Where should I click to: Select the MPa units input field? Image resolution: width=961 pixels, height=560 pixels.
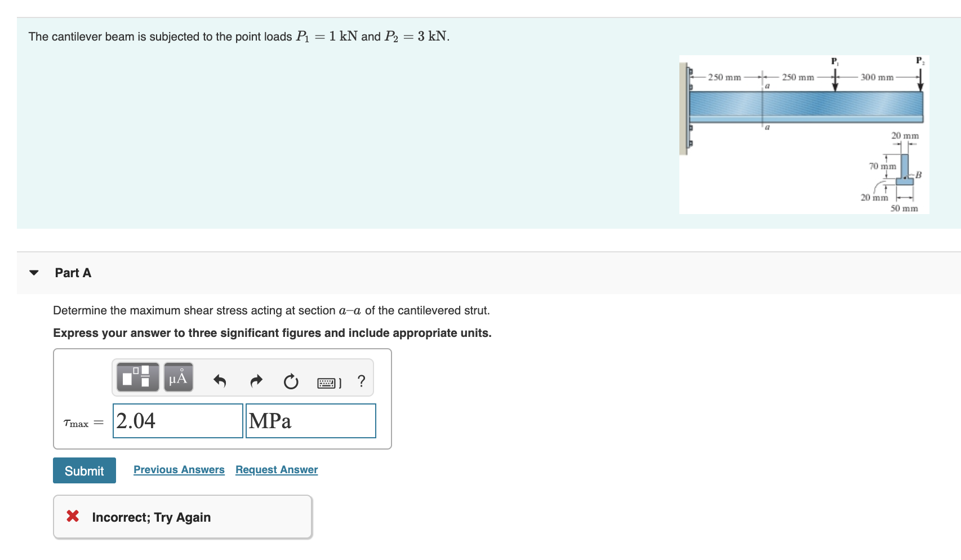coord(311,421)
